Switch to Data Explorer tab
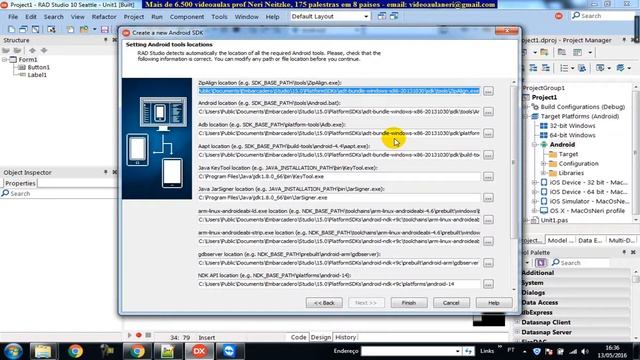640x360 pixels. (590, 240)
